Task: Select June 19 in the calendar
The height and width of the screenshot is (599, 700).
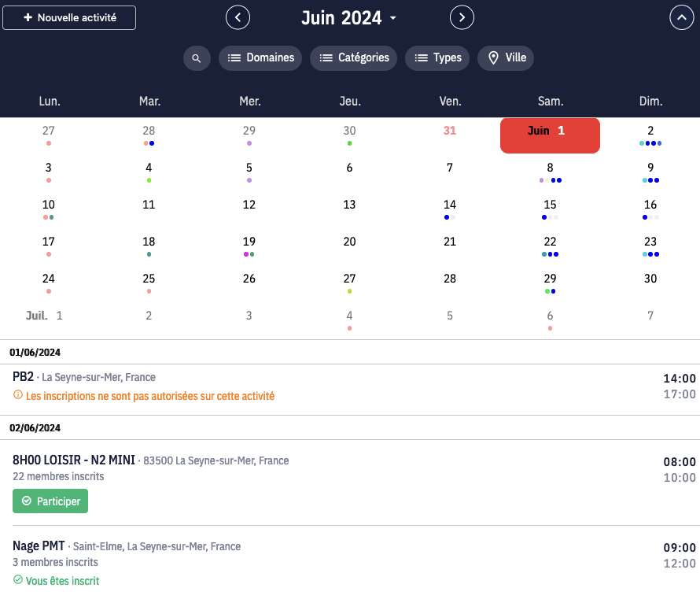Action: pos(249,242)
